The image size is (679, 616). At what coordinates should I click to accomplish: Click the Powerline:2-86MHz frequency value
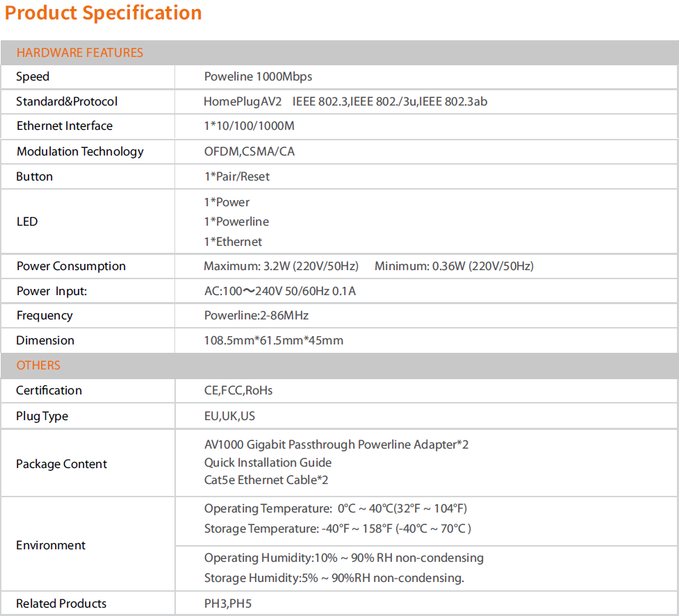click(x=256, y=316)
